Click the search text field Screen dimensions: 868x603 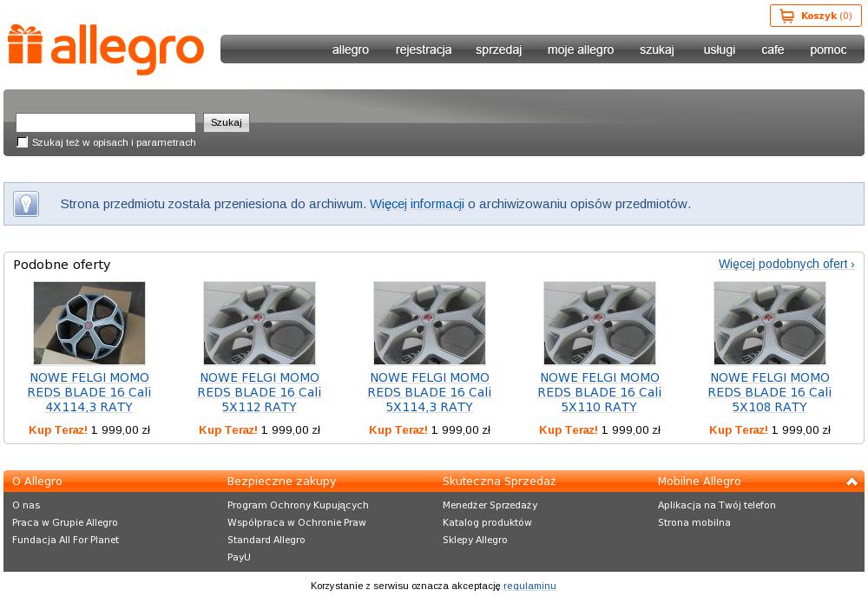(106, 122)
